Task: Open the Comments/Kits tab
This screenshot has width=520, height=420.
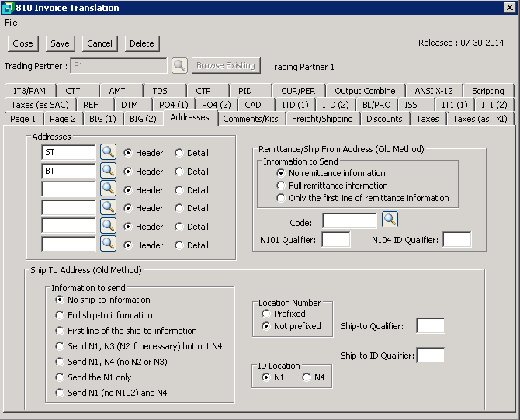Action: 250,119
